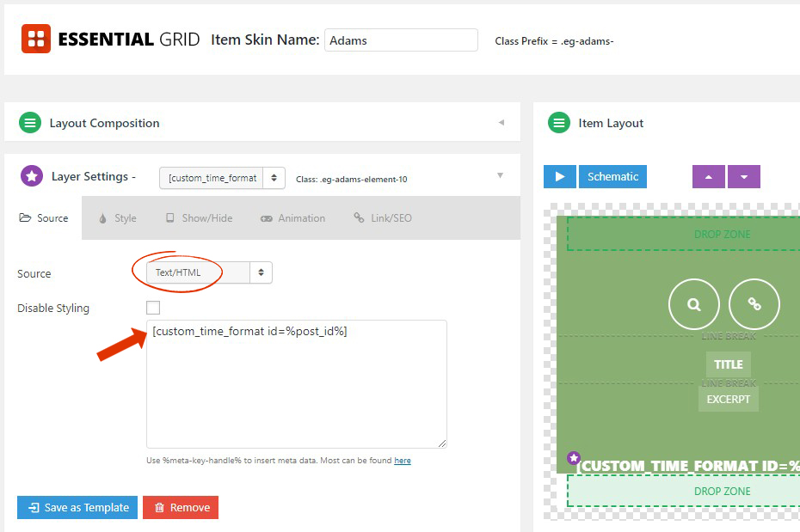
Task: Click into the Text/HTML source textarea
Action: click(x=297, y=384)
